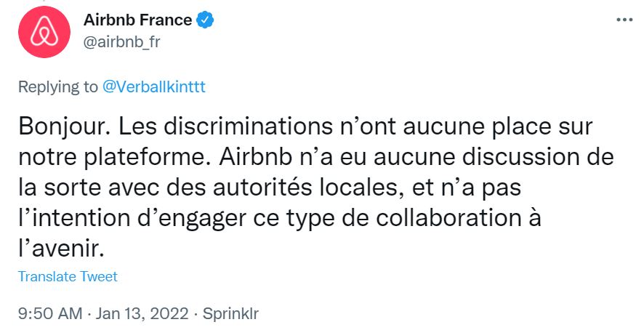Click the @airbnb_fr handle
This screenshot has height=330, width=644.
122,41
